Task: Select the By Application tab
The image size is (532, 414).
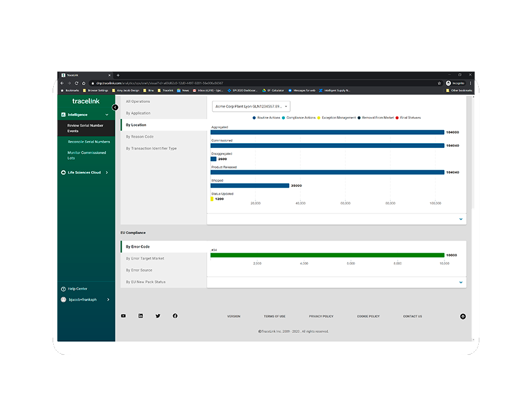Action: click(164, 113)
